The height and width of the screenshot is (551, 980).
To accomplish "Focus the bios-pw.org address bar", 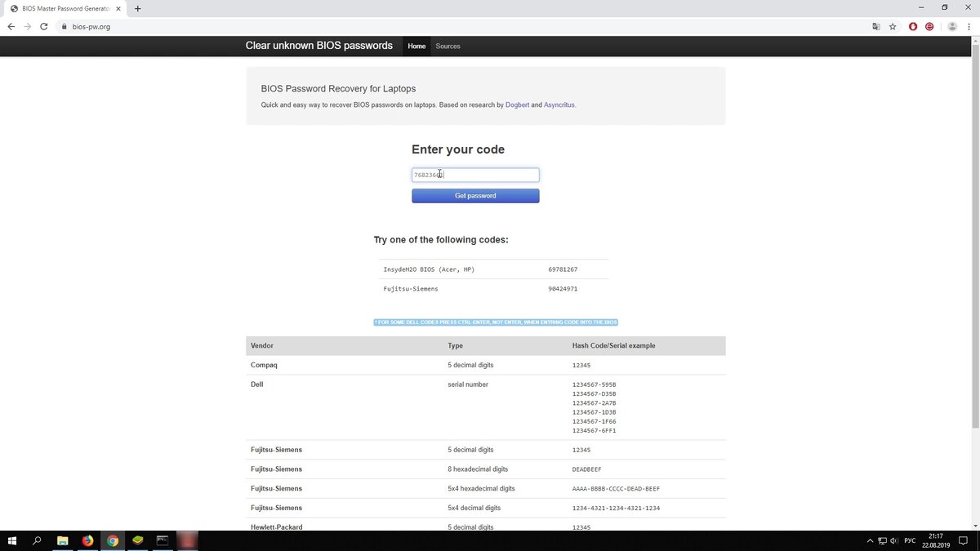I will [x=457, y=26].
